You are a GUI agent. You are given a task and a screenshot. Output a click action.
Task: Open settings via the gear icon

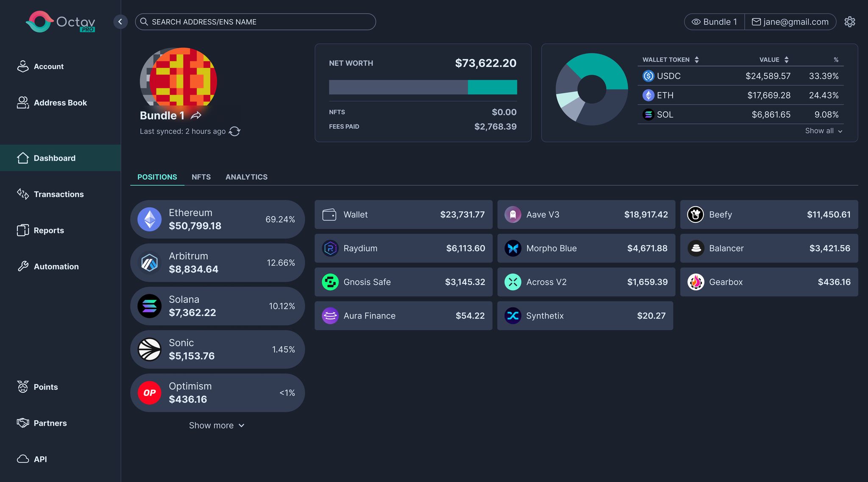(850, 22)
